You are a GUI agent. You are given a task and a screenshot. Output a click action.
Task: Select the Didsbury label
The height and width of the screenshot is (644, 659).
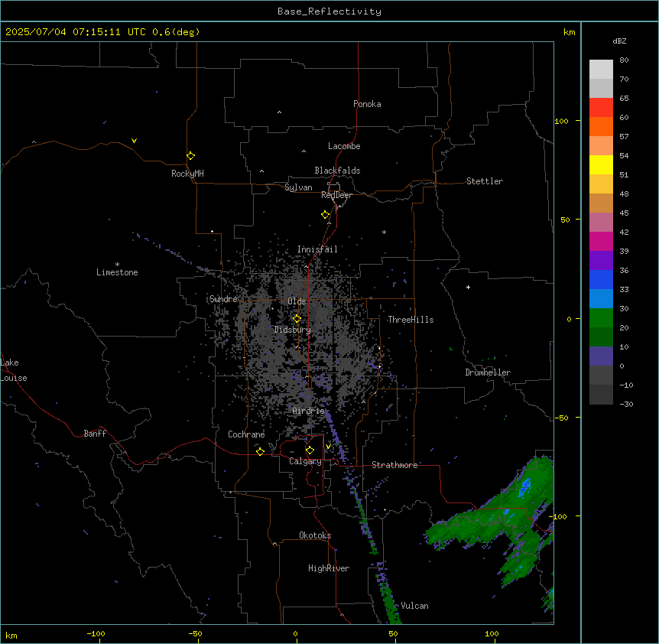(x=293, y=330)
